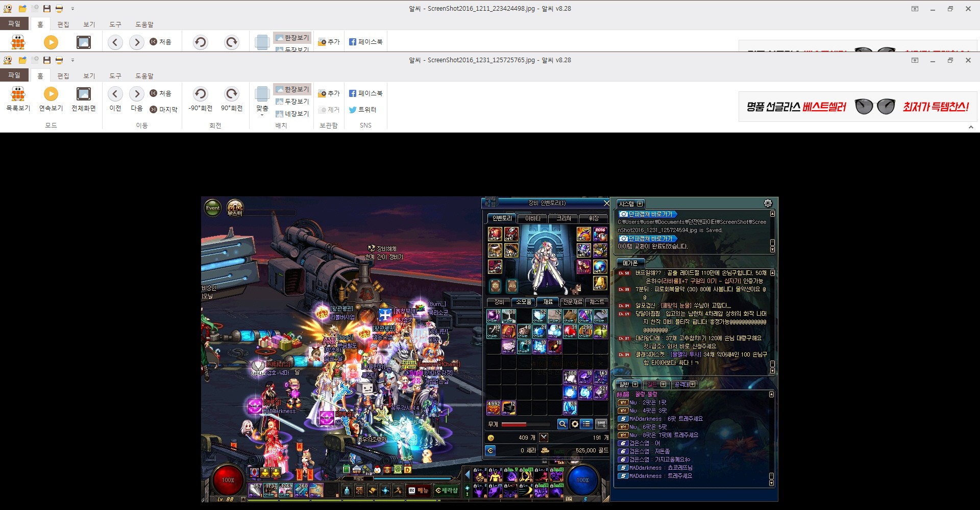Close the 장비 인벤토리 panel
The image size is (980, 510).
click(x=606, y=203)
